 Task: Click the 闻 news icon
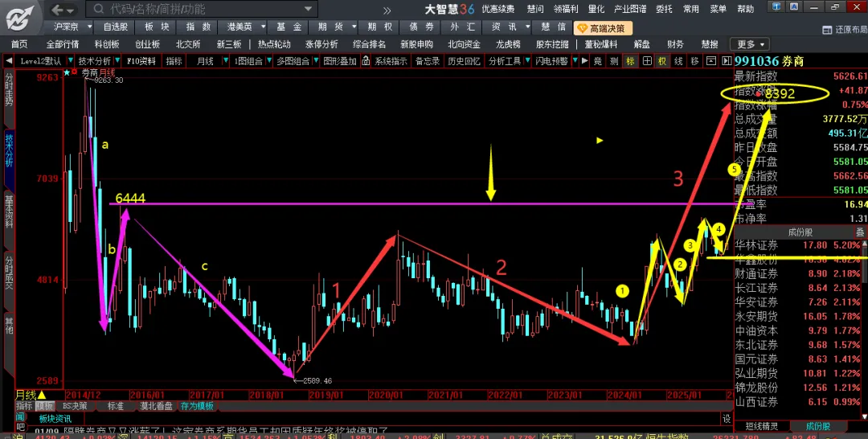tap(20, 416)
